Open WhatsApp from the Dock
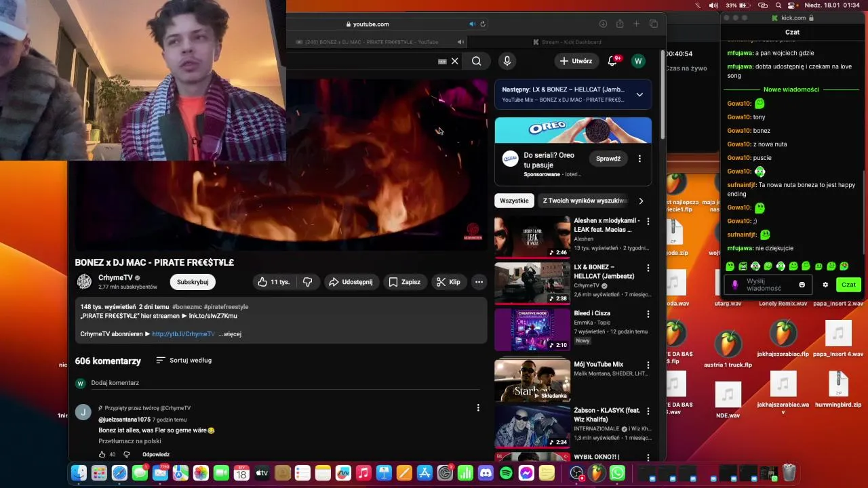Image resolution: width=868 pixels, height=488 pixels. [x=617, y=473]
